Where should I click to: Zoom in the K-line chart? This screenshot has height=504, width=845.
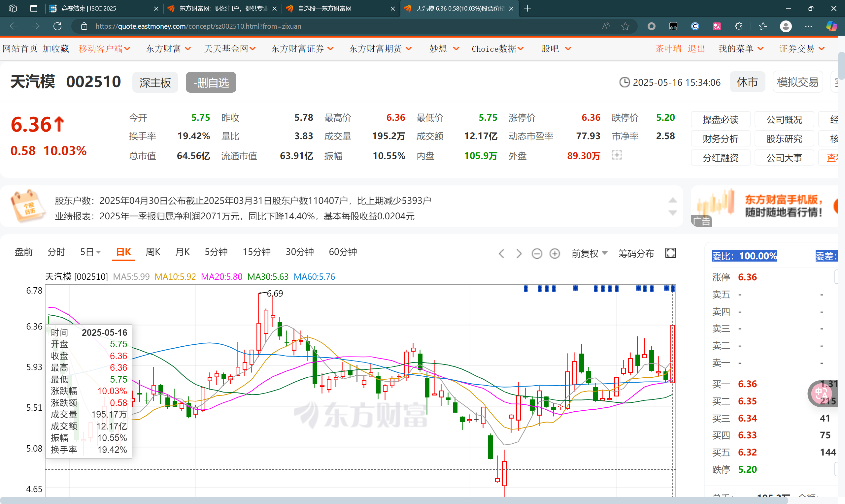tap(555, 253)
